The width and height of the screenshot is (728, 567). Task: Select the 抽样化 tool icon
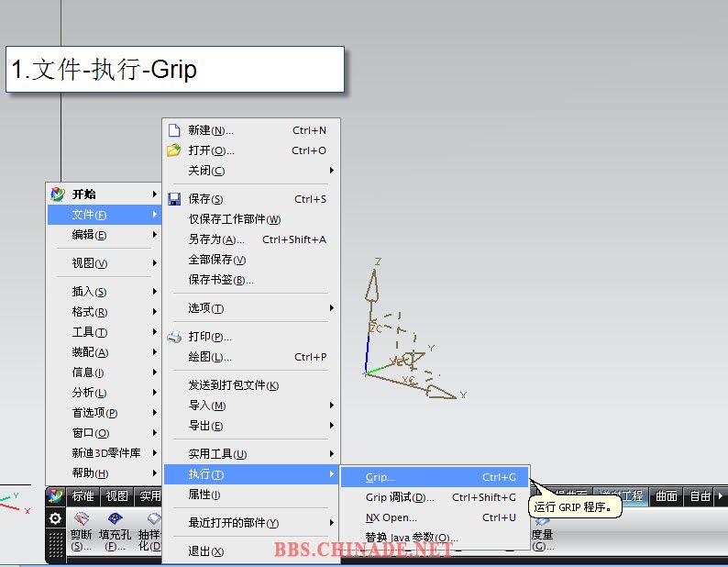[154, 518]
